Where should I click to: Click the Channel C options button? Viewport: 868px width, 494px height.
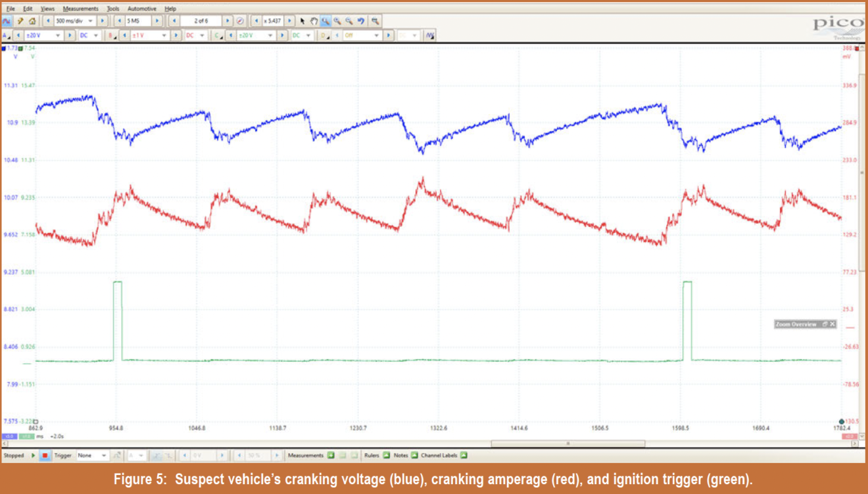click(218, 36)
